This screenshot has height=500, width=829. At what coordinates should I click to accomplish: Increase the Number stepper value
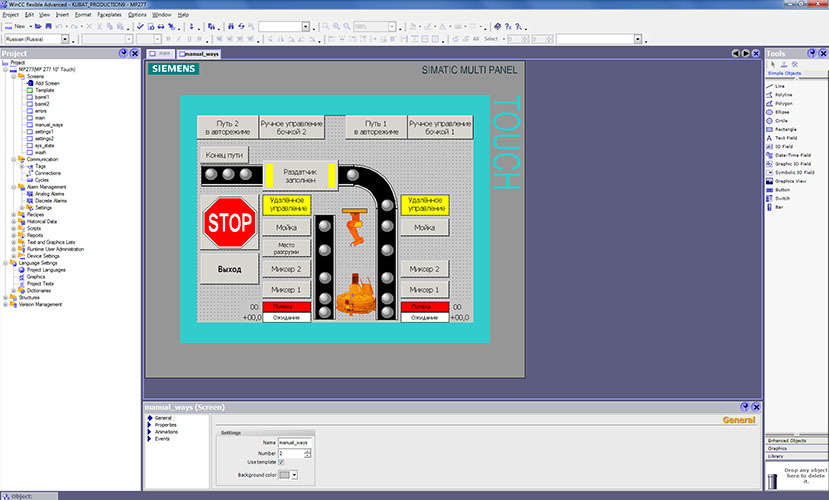[308, 451]
